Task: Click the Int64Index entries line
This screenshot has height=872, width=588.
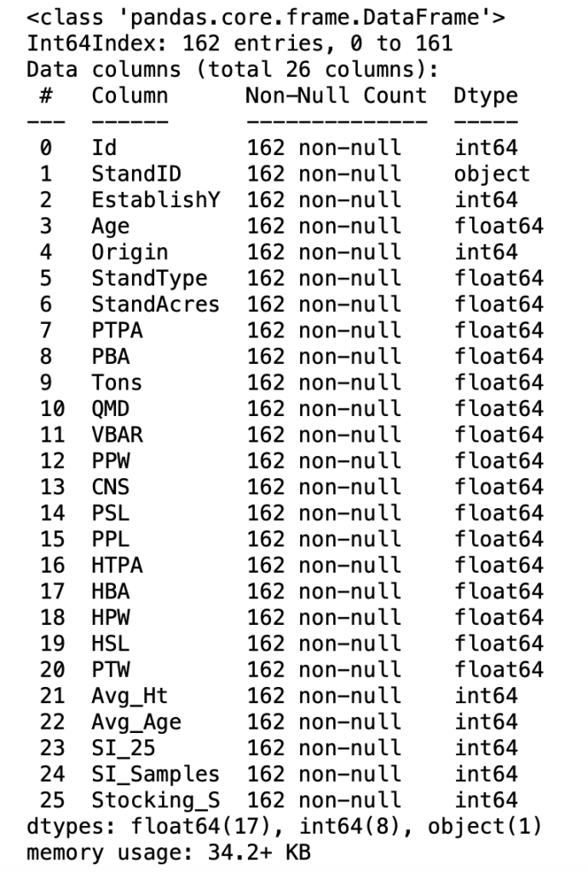Action: click(x=239, y=42)
